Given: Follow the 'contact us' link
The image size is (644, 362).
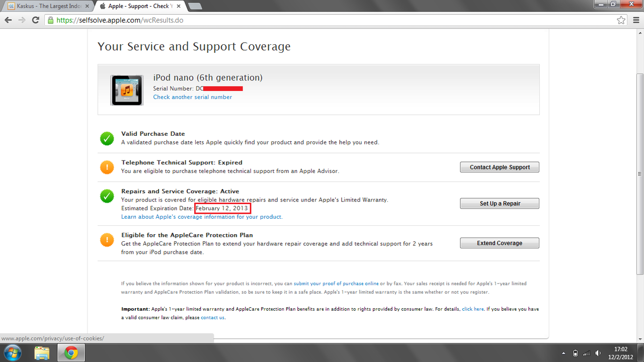Looking at the screenshot, I should point(212,318).
